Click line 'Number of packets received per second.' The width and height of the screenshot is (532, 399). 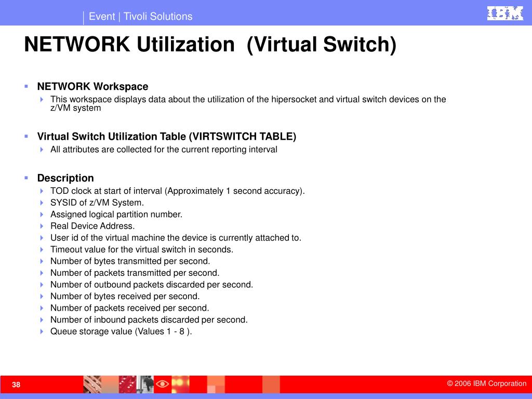129,308
